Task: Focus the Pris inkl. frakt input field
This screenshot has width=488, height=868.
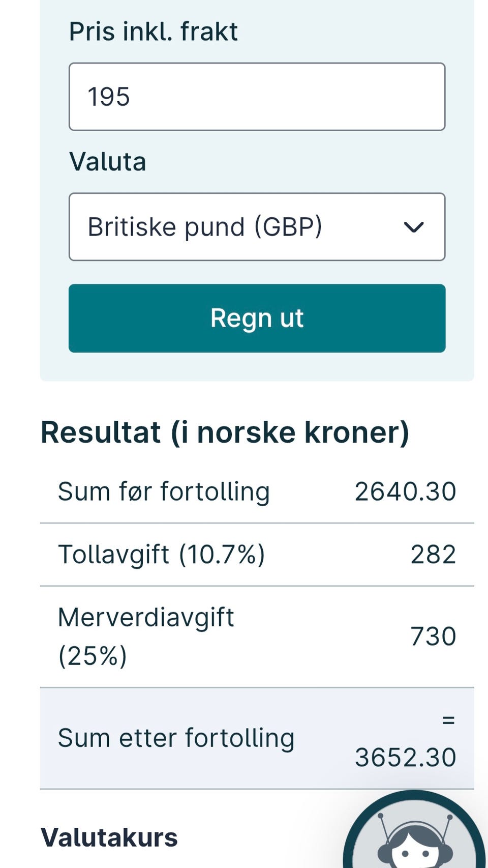Action: [257, 97]
